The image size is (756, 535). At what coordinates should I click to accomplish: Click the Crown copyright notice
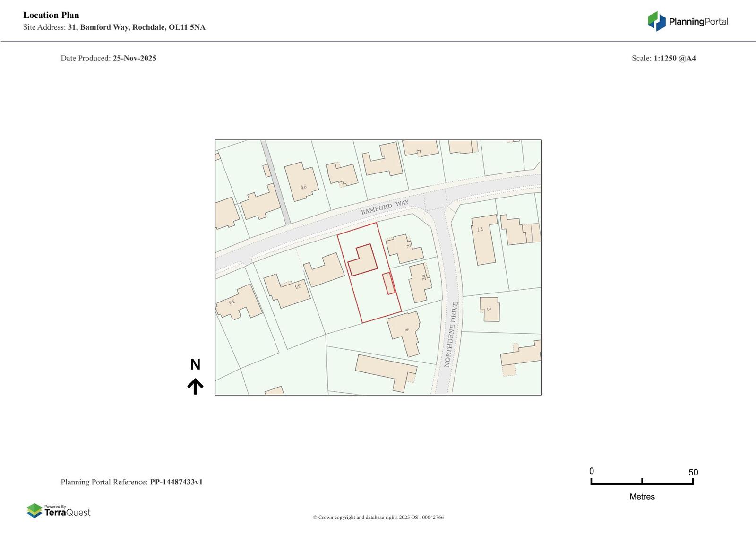pos(378,518)
